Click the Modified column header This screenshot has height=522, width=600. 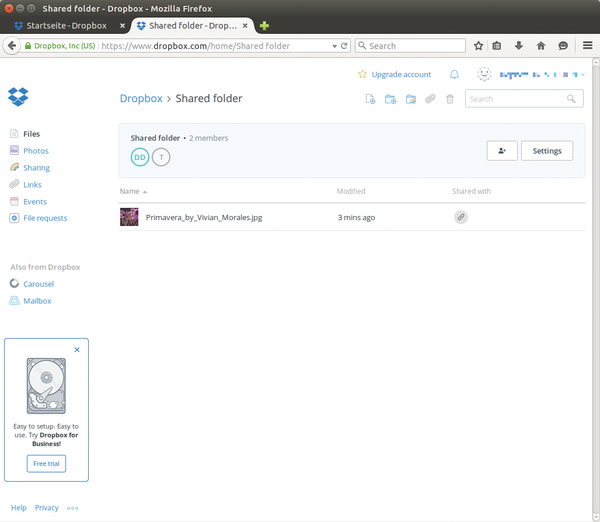click(x=351, y=191)
